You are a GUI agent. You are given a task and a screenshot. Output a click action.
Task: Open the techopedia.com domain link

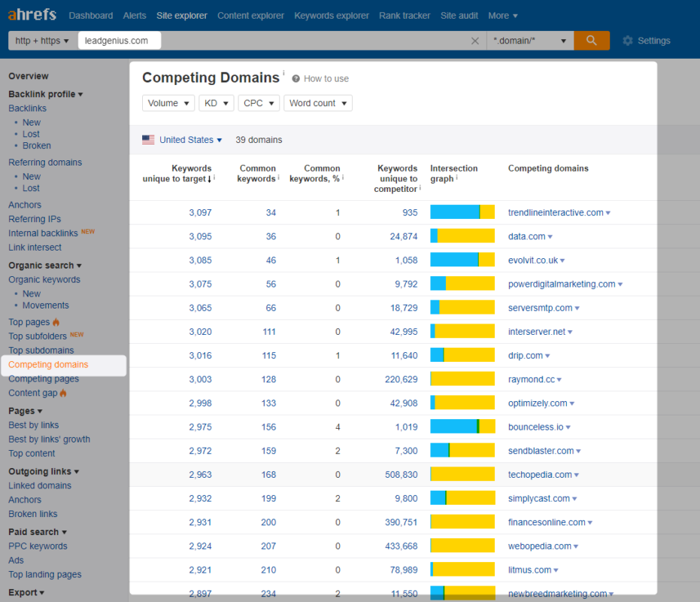pos(540,475)
